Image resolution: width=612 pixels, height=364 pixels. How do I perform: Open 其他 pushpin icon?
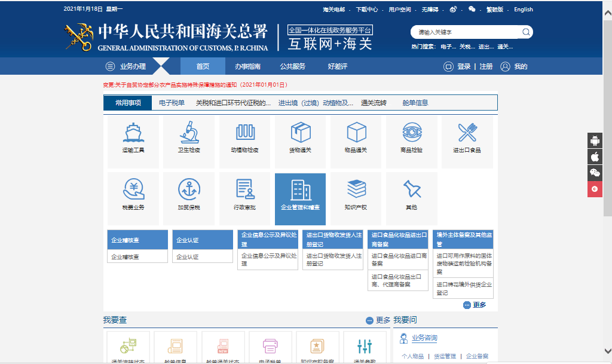(x=412, y=189)
